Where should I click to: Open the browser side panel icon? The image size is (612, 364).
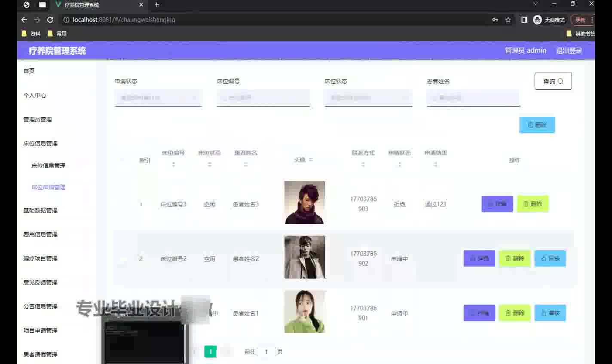pos(524,20)
